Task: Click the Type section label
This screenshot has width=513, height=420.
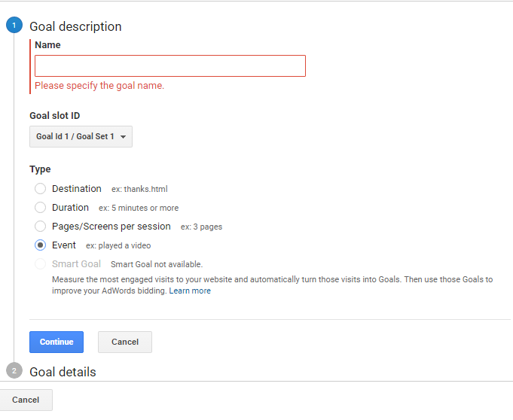Action: coord(40,169)
